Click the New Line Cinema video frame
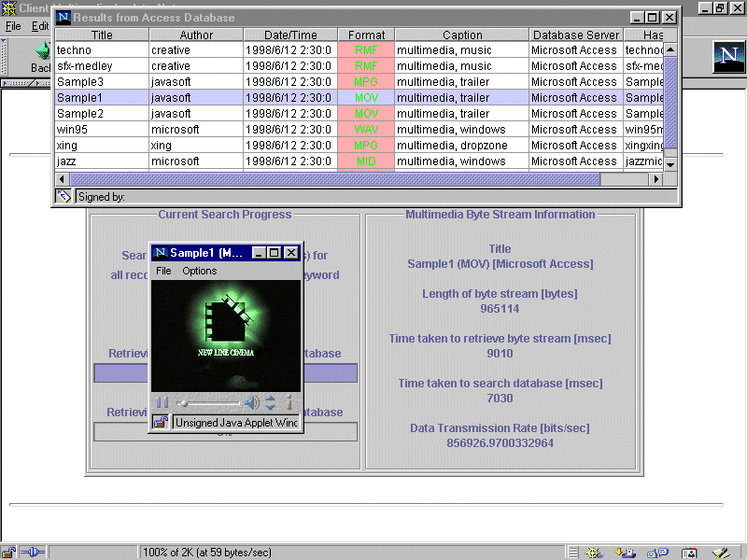The image size is (747, 560). (x=226, y=336)
